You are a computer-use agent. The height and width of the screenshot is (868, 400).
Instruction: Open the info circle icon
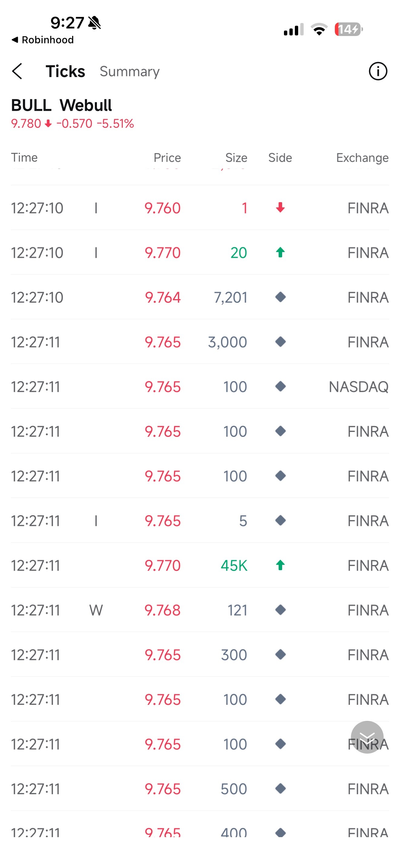coord(378,71)
